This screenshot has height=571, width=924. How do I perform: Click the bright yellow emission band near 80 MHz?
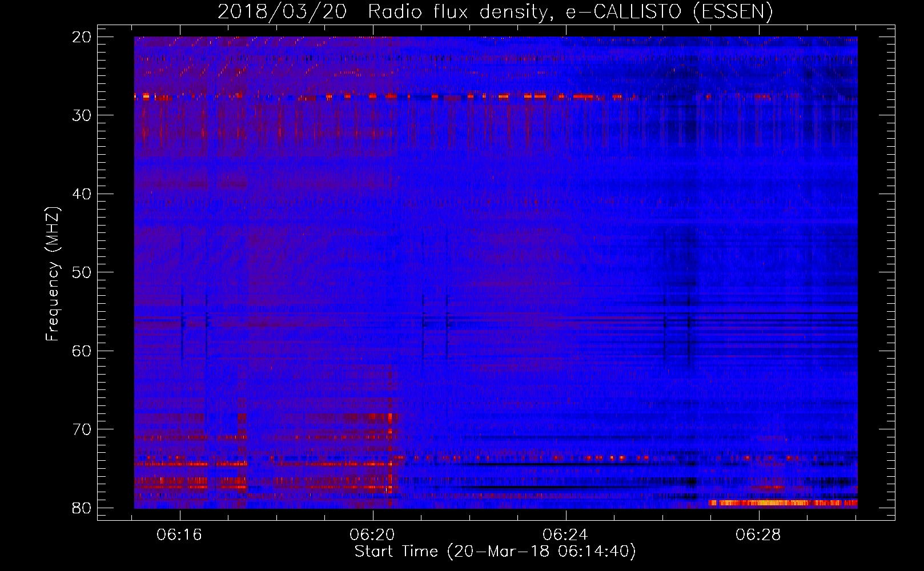pyautogui.click(x=783, y=503)
